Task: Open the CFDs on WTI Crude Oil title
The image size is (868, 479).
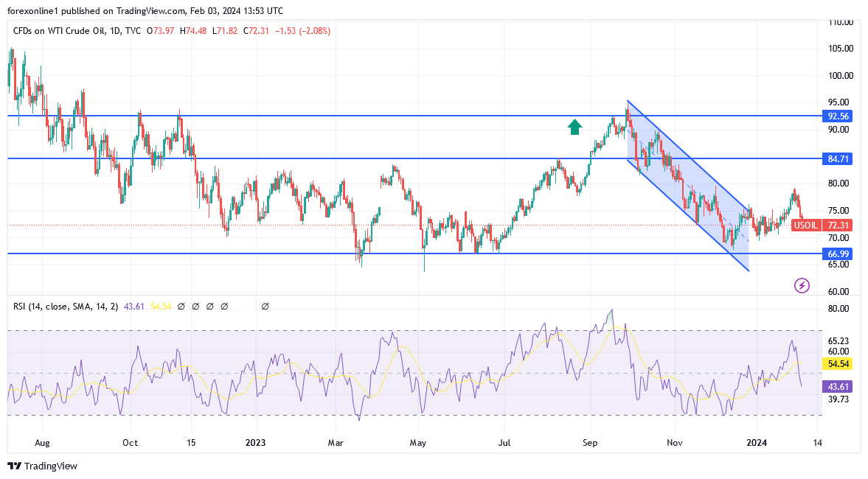Action: 77,31
